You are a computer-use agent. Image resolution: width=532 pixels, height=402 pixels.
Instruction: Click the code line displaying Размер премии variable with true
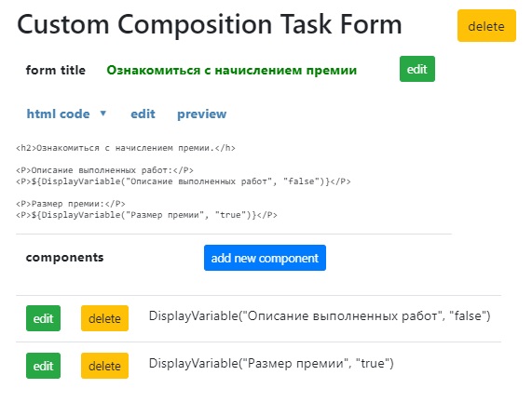pyautogui.click(x=146, y=215)
